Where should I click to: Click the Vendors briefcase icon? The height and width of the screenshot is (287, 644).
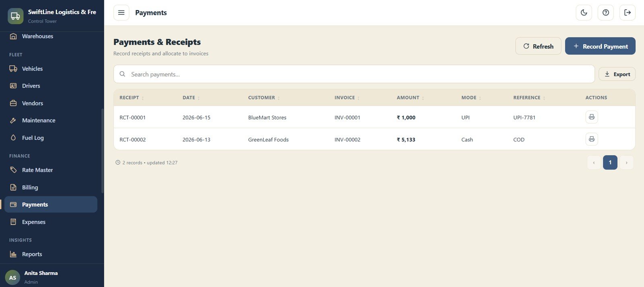[x=13, y=103]
